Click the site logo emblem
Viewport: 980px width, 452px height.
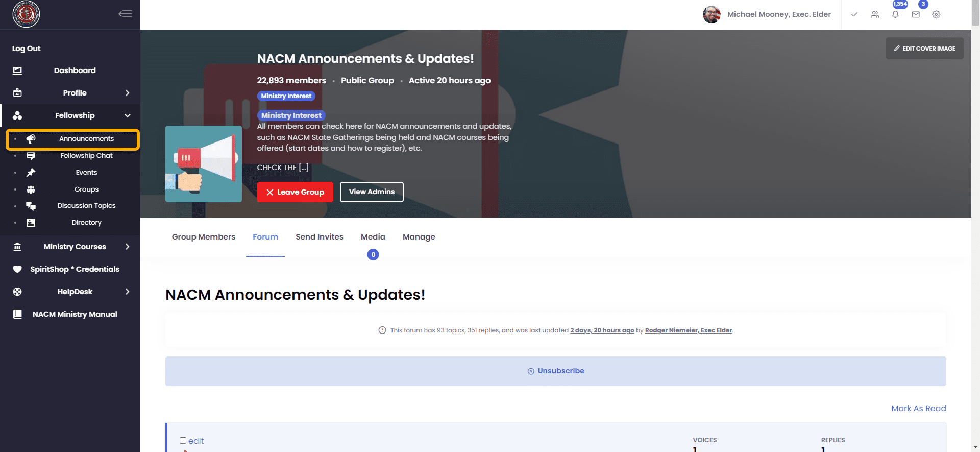click(26, 14)
